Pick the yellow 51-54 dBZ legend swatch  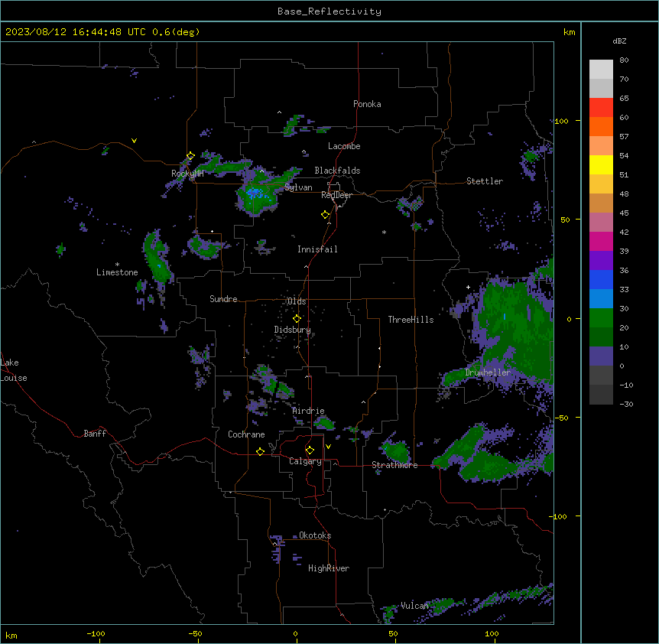point(601,164)
